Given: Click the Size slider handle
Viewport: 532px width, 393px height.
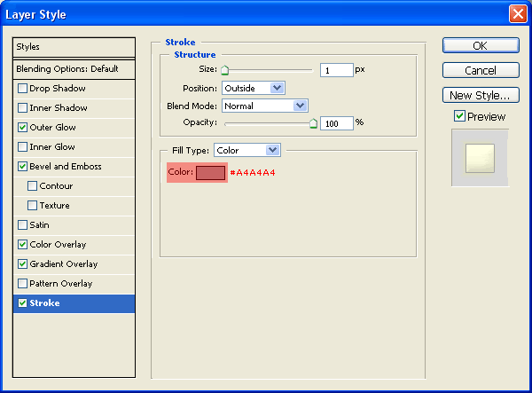Looking at the screenshot, I should [x=224, y=70].
